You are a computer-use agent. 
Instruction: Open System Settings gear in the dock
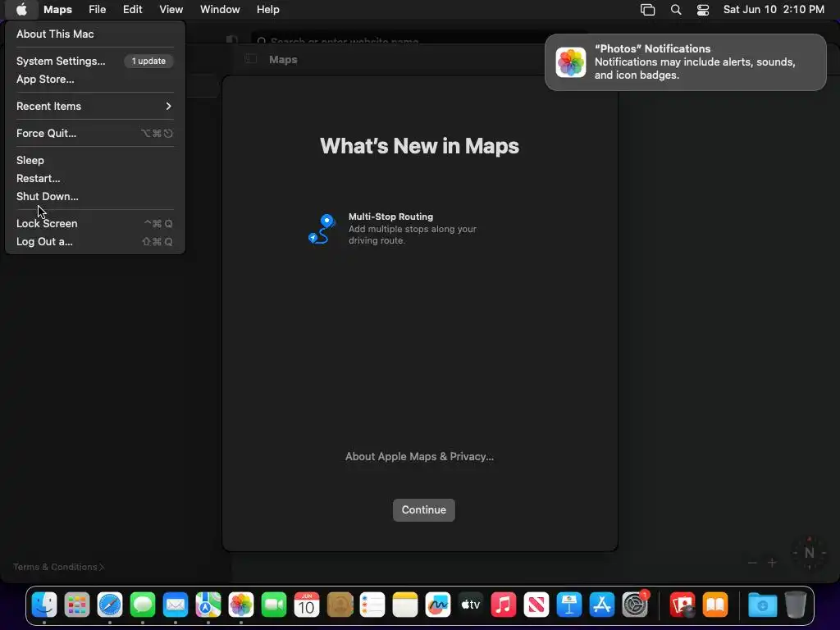coord(636,605)
